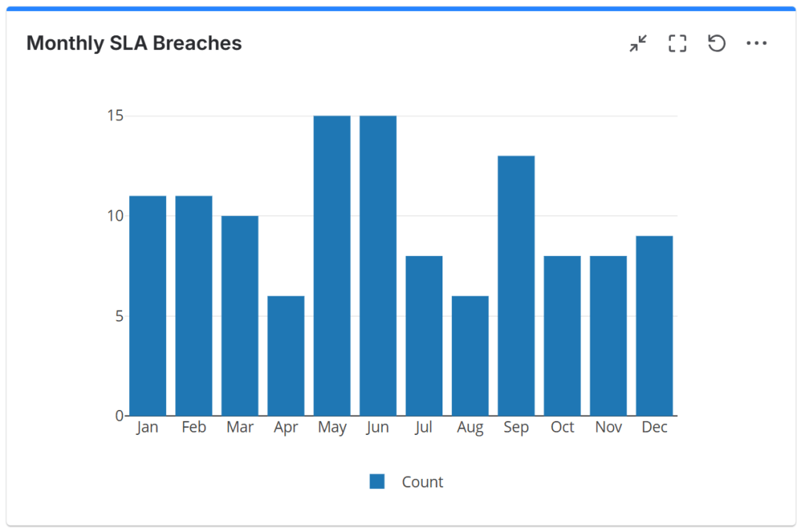The width and height of the screenshot is (801, 532).
Task: Click the July bar
Action: 424,336
